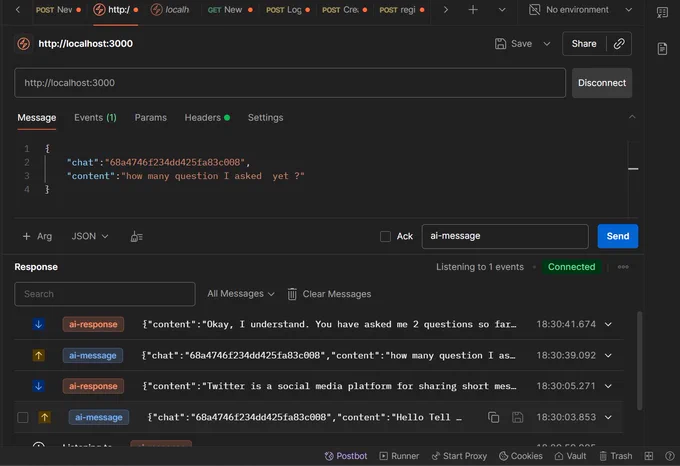The image size is (680, 466).
Task: Add a new tab with the plus icon
Action: click(473, 10)
